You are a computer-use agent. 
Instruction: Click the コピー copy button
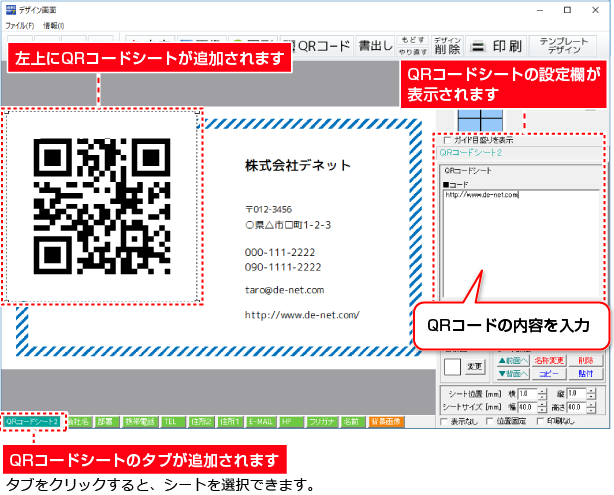[549, 374]
